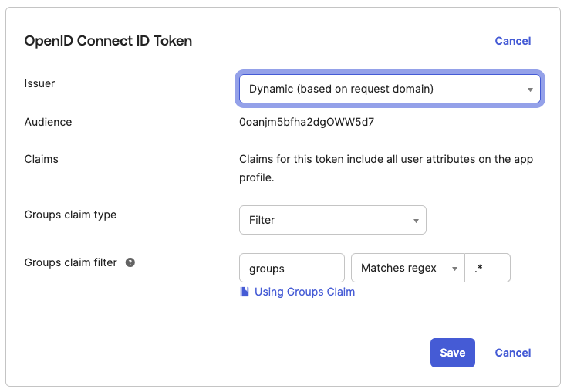Image resolution: width=567 pixels, height=392 pixels.
Task: Click the caret arrow on the Issuer dropdown
Action: (530, 90)
